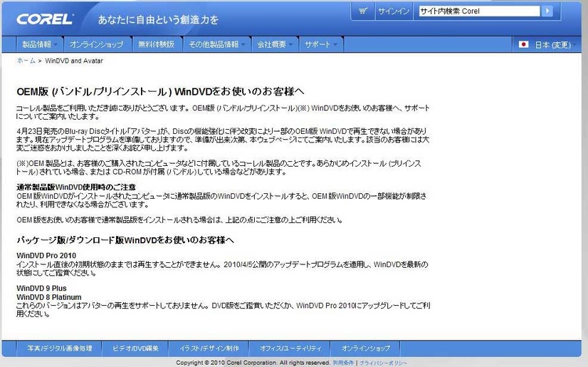
Task: Open 写真/デジタル画像処理 footer tab
Action: tap(60, 348)
